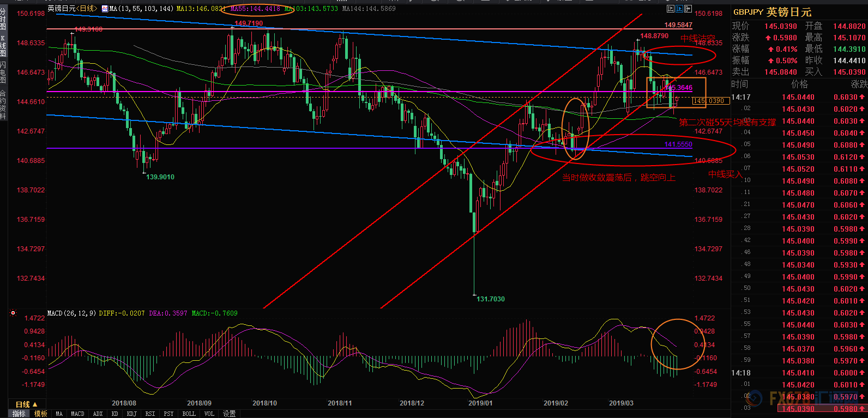
Task: Switch to the 指标 tab
Action: pyautogui.click(x=19, y=414)
